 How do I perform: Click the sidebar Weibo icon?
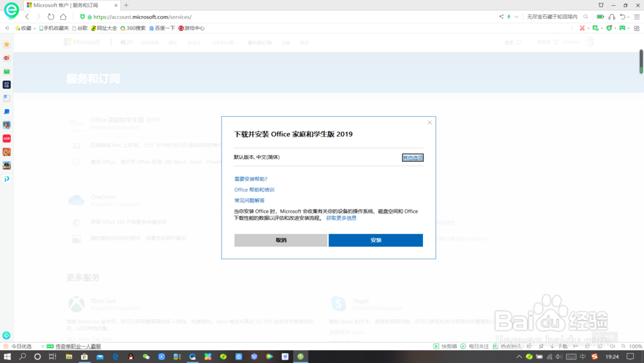pyautogui.click(x=6, y=58)
